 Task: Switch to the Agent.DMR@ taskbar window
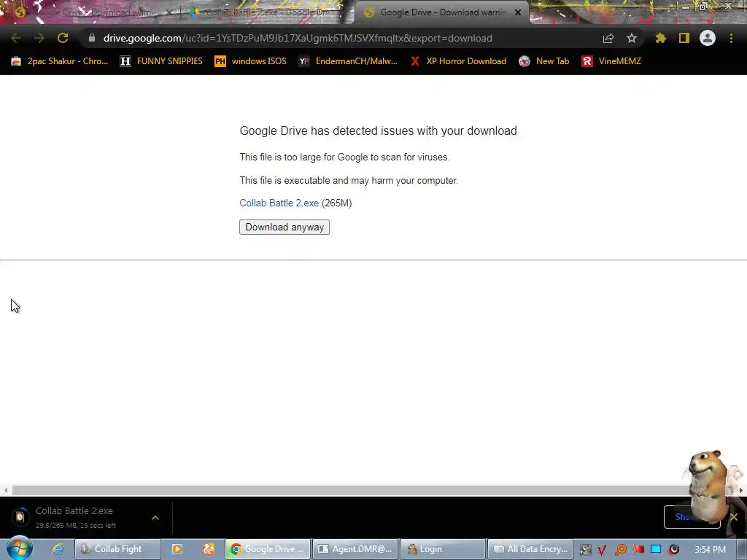tap(355, 549)
